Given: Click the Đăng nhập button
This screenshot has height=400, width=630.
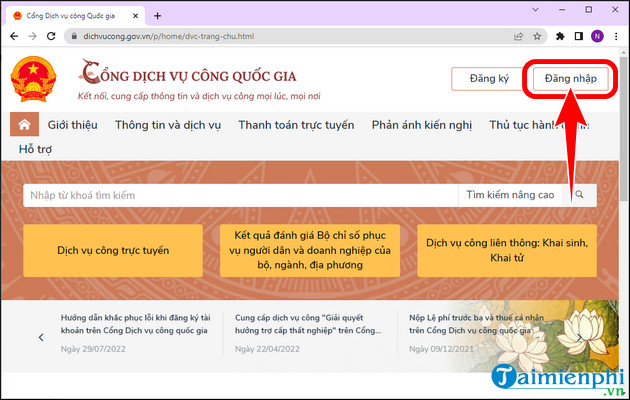Looking at the screenshot, I should point(570,79).
